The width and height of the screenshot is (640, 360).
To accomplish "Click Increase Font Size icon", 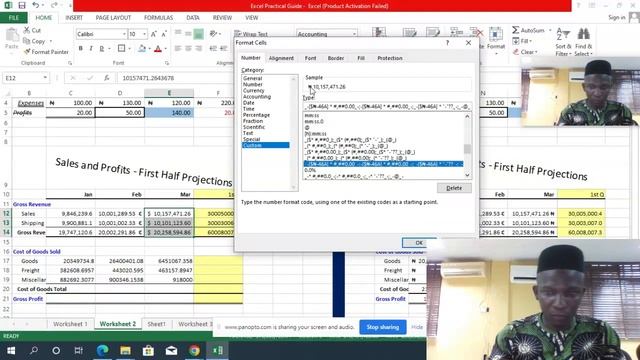I will point(154,34).
